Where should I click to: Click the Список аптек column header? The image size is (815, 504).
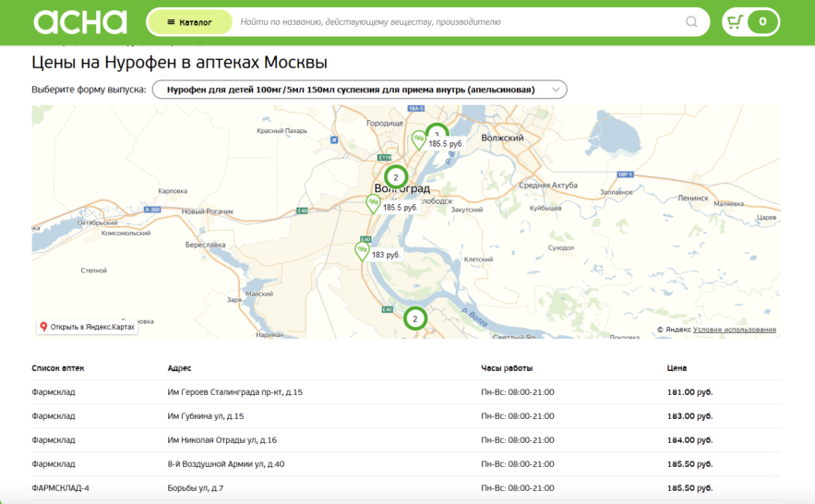click(x=58, y=368)
